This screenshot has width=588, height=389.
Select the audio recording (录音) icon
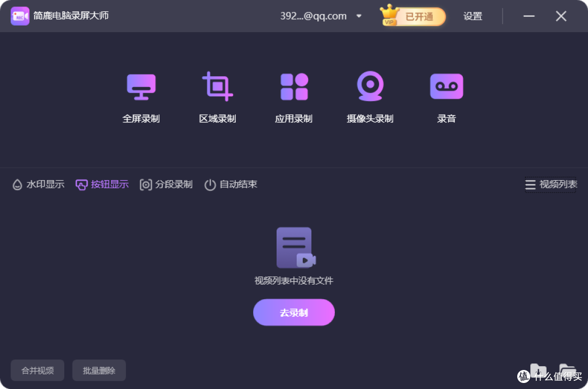(446, 86)
